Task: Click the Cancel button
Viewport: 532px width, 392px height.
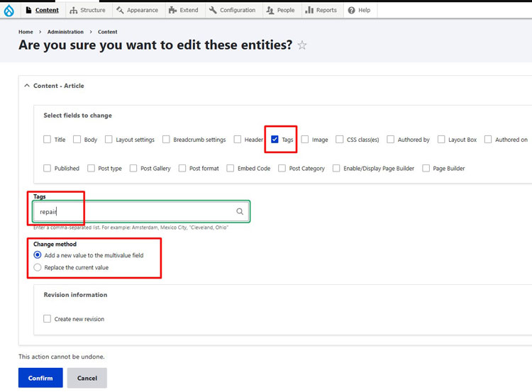Action: (87, 378)
